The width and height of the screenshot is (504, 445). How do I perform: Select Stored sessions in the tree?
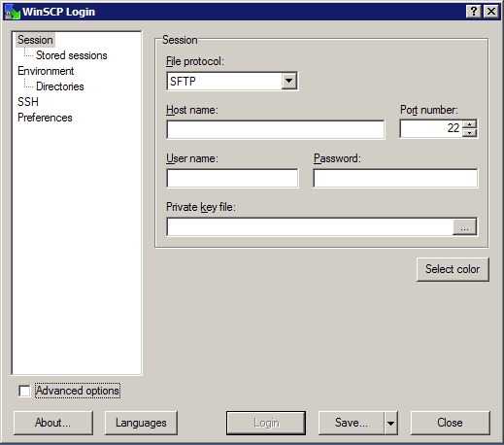pyautogui.click(x=72, y=55)
